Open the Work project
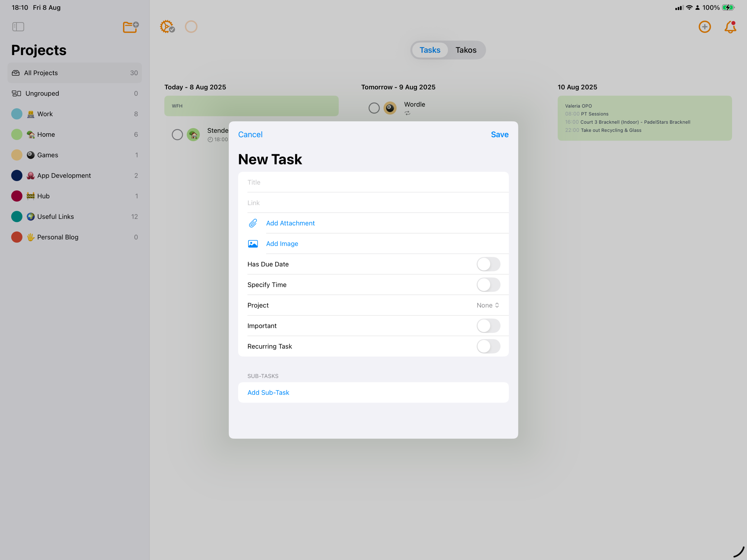The image size is (747, 560). point(75,114)
